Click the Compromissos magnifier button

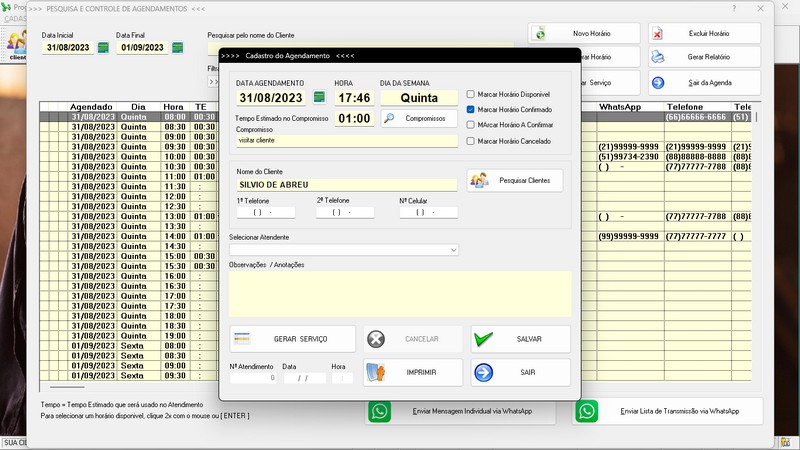(x=419, y=118)
